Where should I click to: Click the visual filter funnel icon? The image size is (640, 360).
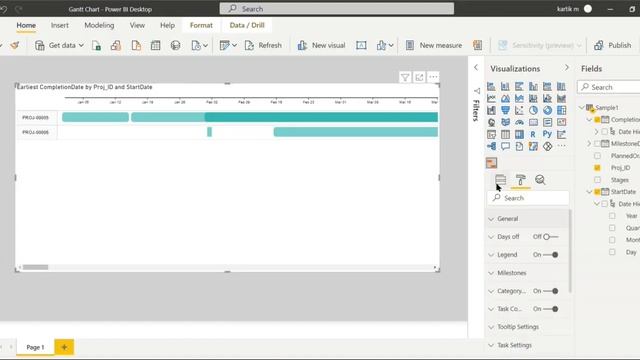tap(405, 77)
